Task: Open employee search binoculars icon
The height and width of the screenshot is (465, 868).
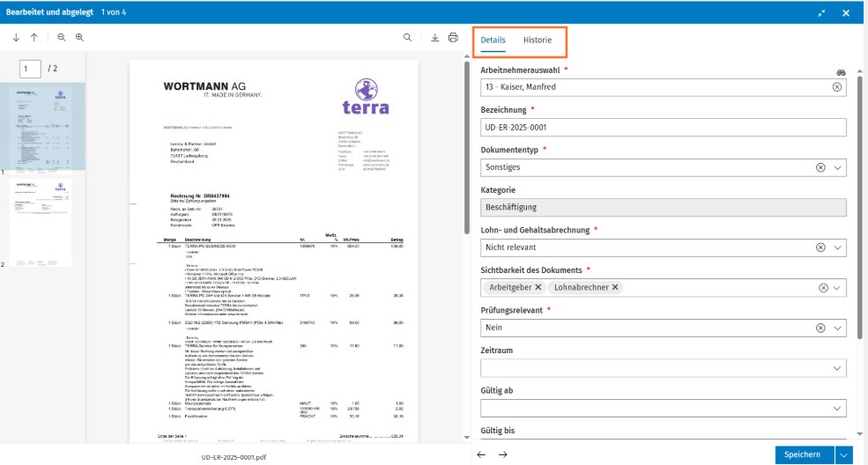Action: click(841, 72)
